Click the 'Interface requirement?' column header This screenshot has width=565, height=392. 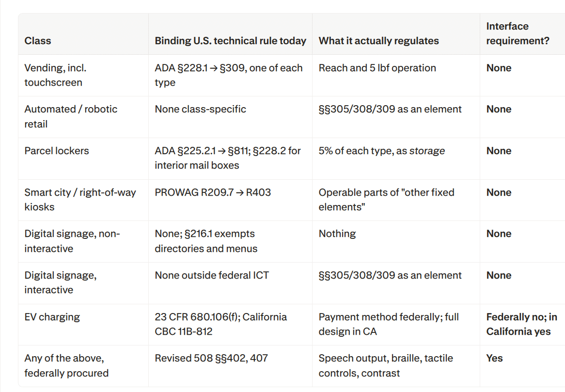pyautogui.click(x=518, y=33)
